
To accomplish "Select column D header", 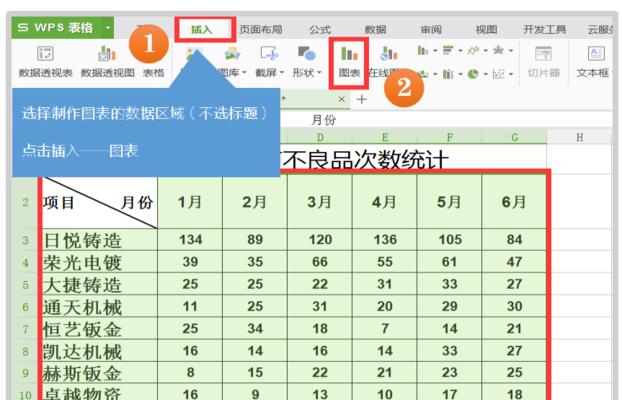I will click(x=320, y=137).
